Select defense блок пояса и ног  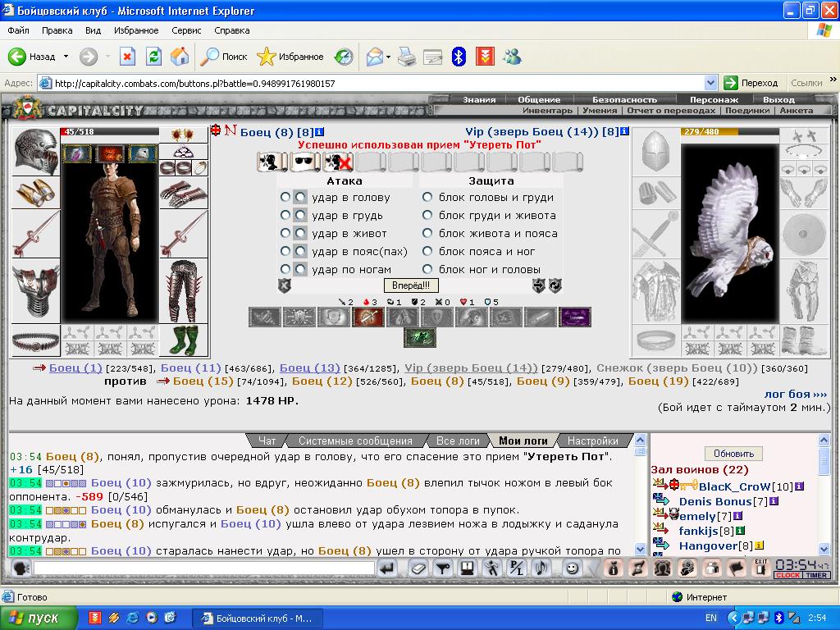(427, 251)
